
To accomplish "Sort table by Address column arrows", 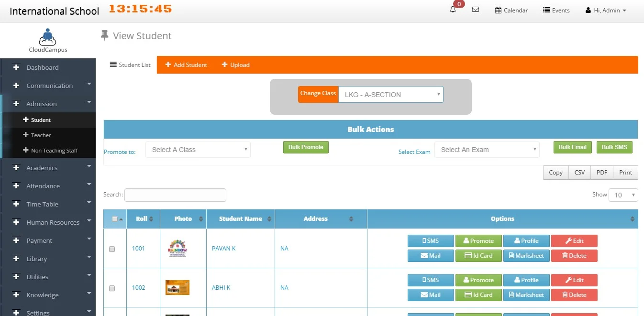I will pyautogui.click(x=351, y=219).
